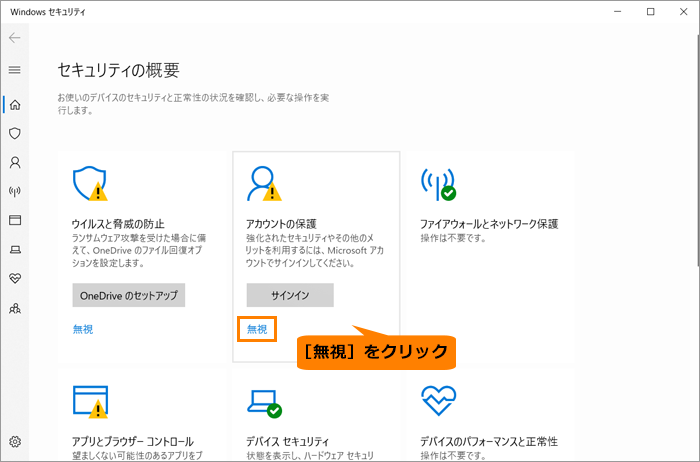Open virus protection shield icon in the sidebar
The image size is (700, 462).
click(15, 133)
